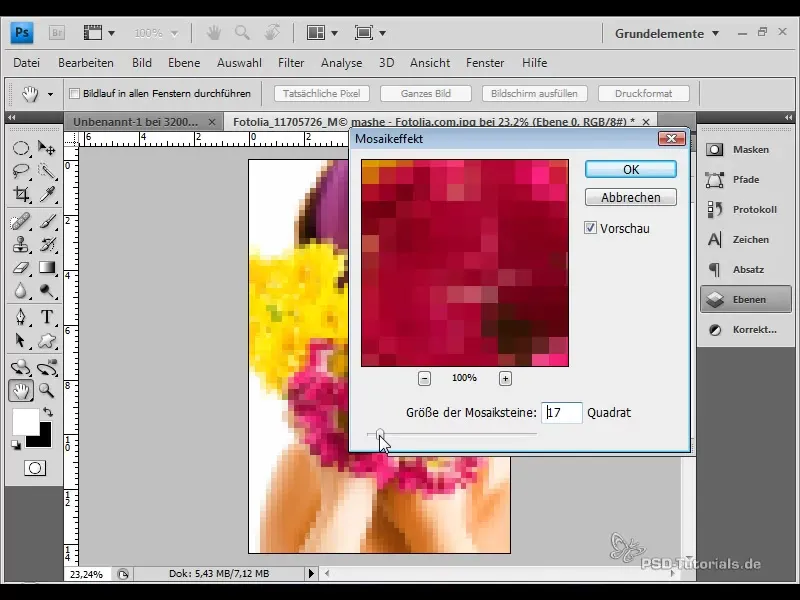Open the Bearbeiten menu
The height and width of the screenshot is (600, 800).
pos(86,63)
